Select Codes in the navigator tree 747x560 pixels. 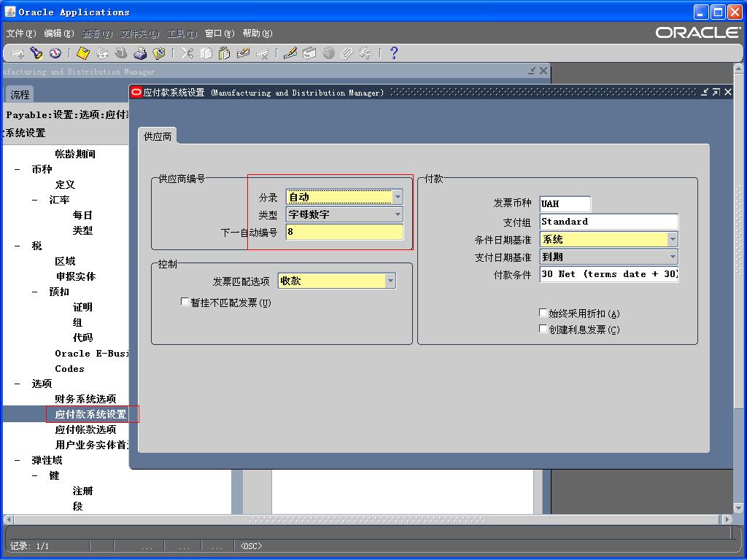click(69, 368)
